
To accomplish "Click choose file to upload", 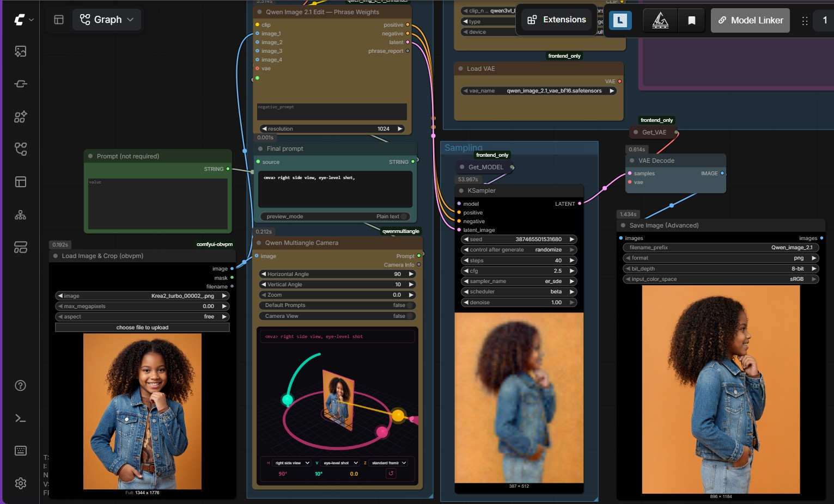I will [x=142, y=328].
